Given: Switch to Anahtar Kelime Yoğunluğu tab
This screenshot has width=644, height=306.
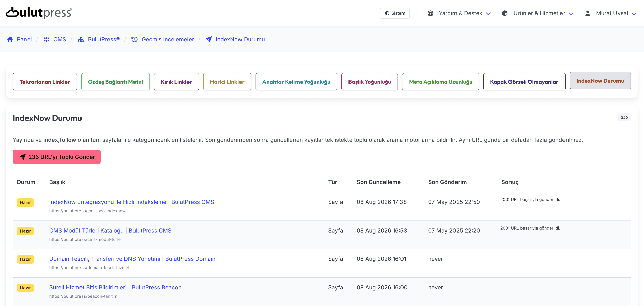Looking at the screenshot, I should (x=296, y=82).
